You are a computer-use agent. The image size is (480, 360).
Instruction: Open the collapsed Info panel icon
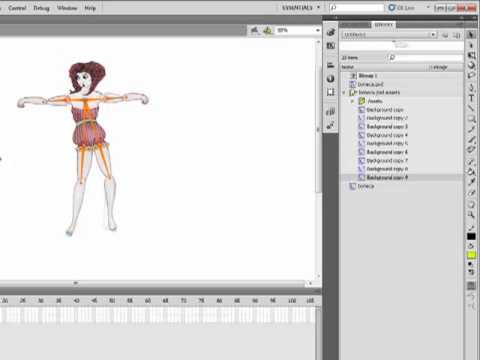pyautogui.click(x=330, y=79)
